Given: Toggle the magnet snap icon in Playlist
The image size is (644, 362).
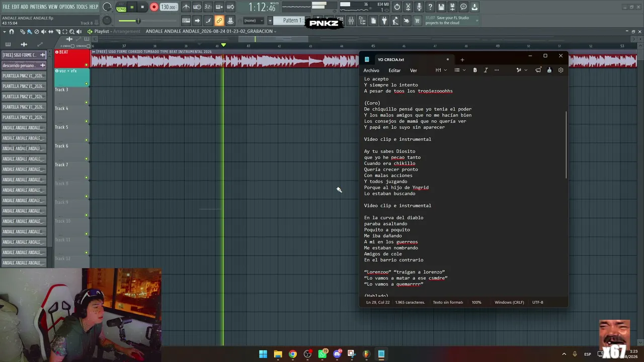Looking at the screenshot, I should click(12, 32).
